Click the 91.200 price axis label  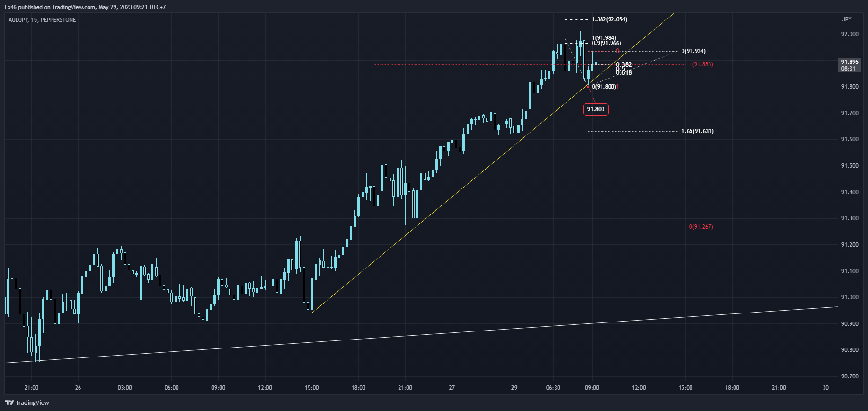pos(850,245)
